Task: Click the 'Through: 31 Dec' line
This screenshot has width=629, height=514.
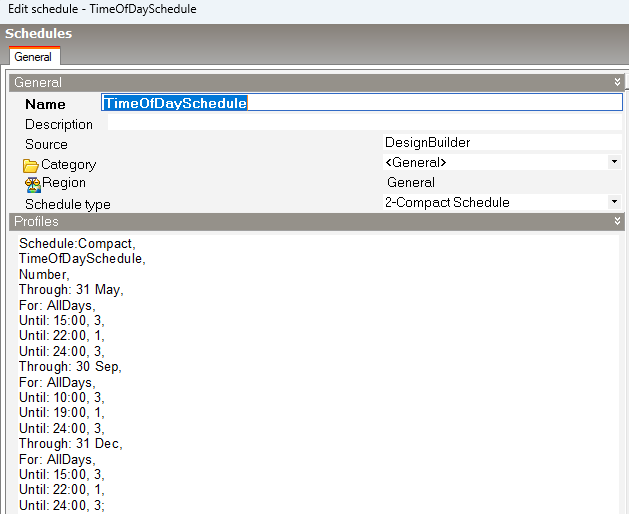Action: tap(70, 444)
